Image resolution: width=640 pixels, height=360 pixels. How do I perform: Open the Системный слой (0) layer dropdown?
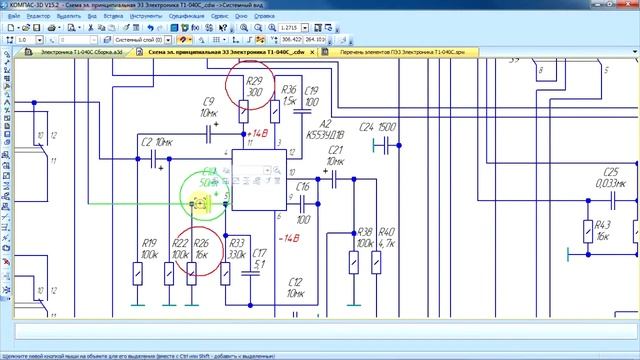[x=168, y=40]
